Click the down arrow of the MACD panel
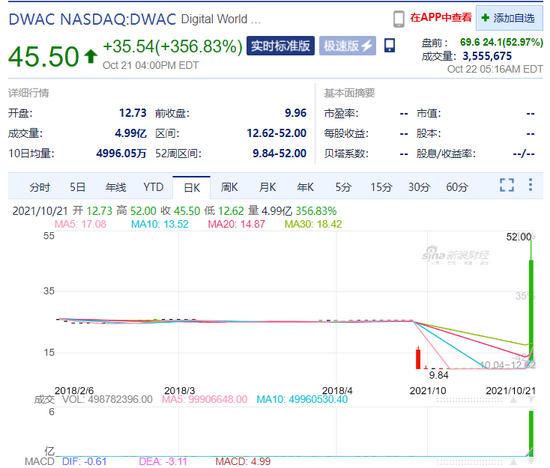This screenshot has width=550, height=468. point(531,462)
